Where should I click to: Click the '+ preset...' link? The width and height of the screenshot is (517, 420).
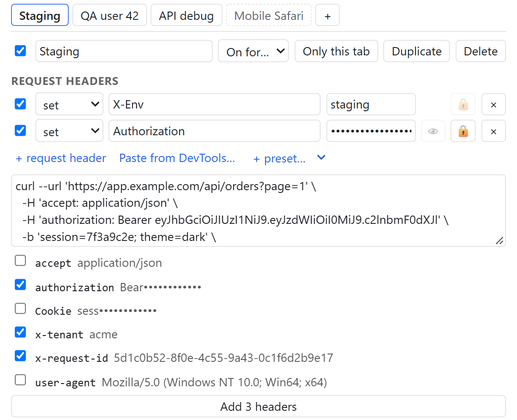point(279,159)
